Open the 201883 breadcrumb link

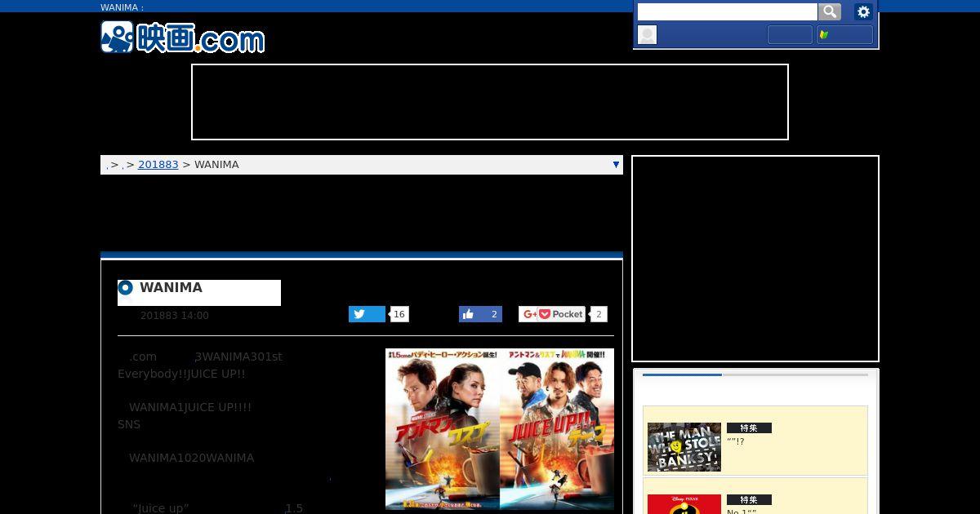pyautogui.click(x=158, y=165)
